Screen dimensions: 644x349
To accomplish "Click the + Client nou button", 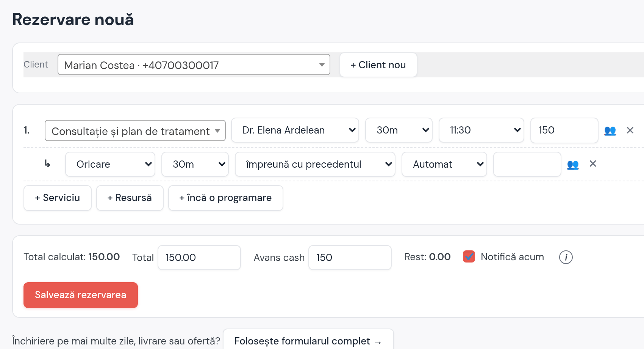I will (x=378, y=65).
